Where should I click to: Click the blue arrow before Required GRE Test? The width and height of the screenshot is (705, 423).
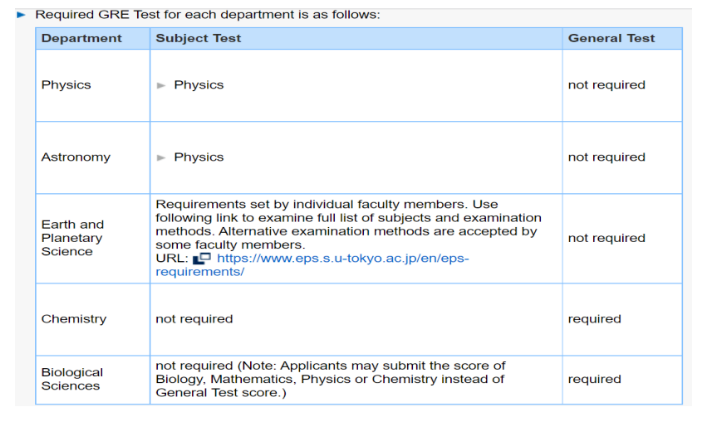21,15
